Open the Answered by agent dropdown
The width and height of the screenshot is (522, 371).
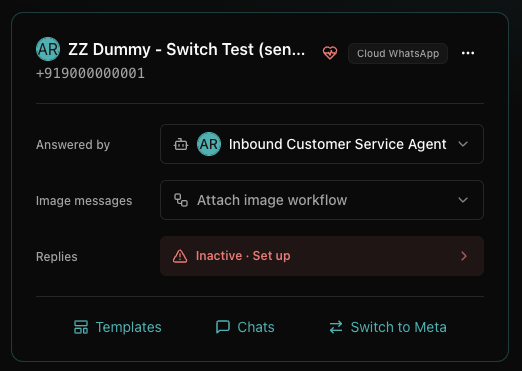[x=322, y=144]
